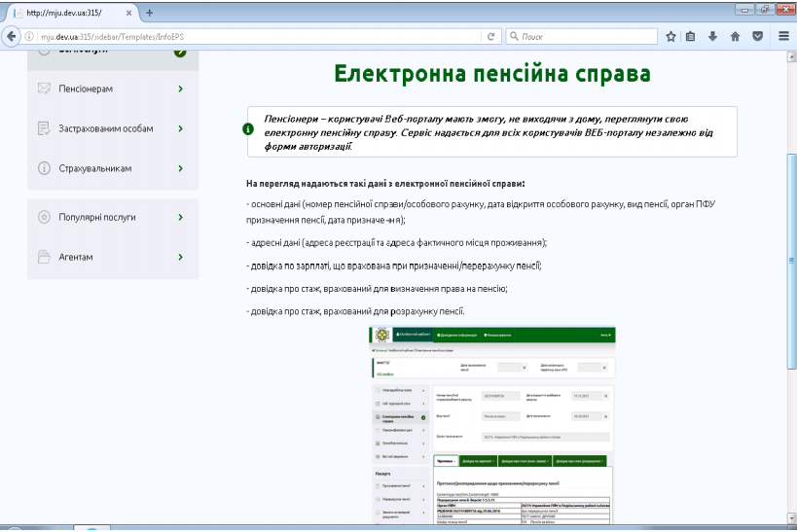The height and width of the screenshot is (532, 797).
Task: Click the green check circle in sidebar top
Action: (x=180, y=53)
